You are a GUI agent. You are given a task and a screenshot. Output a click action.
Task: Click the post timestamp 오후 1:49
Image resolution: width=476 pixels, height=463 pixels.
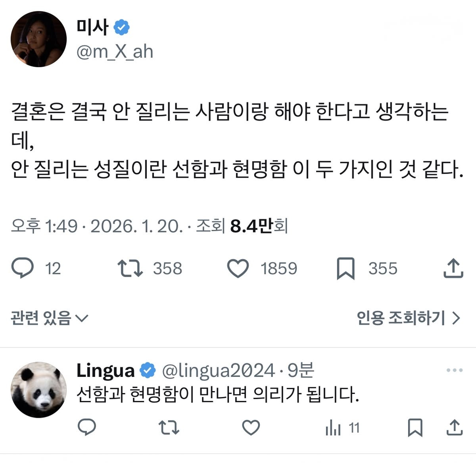pos(44,226)
